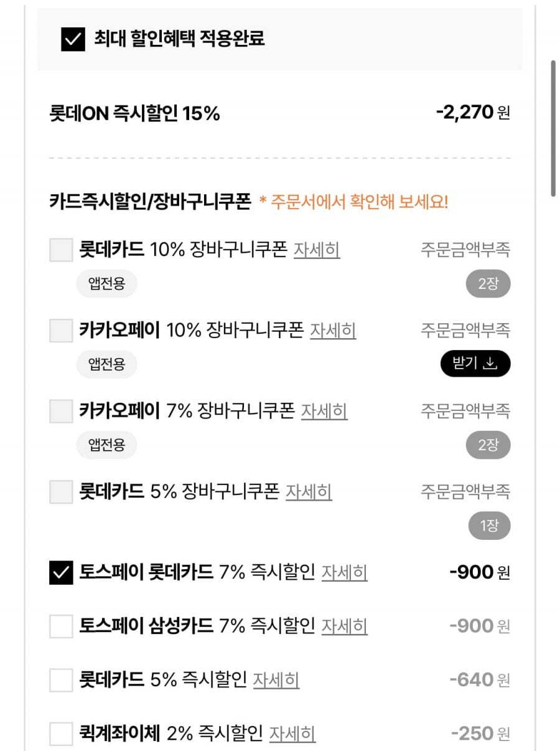Check 카카오페이 10% 장바구니쿠폰 checkbox
560x751 pixels.
pos(61,330)
